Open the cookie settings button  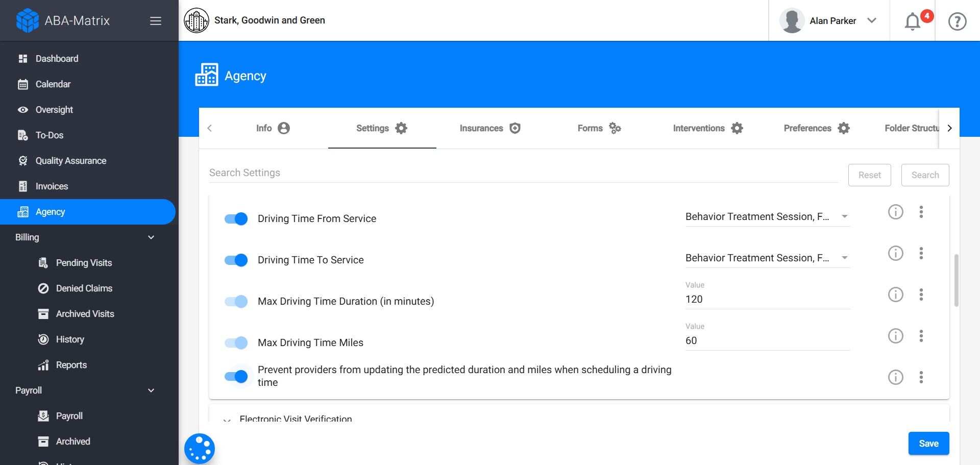(200, 449)
